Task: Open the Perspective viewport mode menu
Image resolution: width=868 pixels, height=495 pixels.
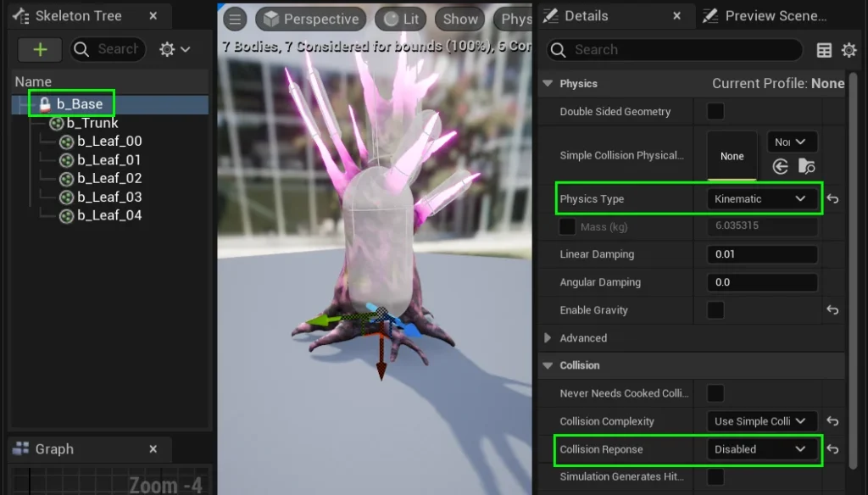Action: coord(310,19)
